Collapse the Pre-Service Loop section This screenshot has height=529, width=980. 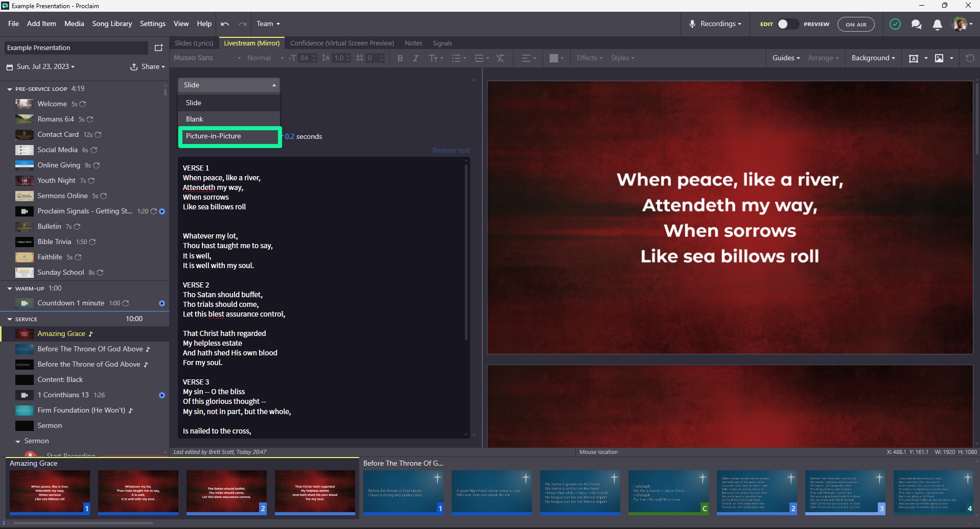pos(10,89)
